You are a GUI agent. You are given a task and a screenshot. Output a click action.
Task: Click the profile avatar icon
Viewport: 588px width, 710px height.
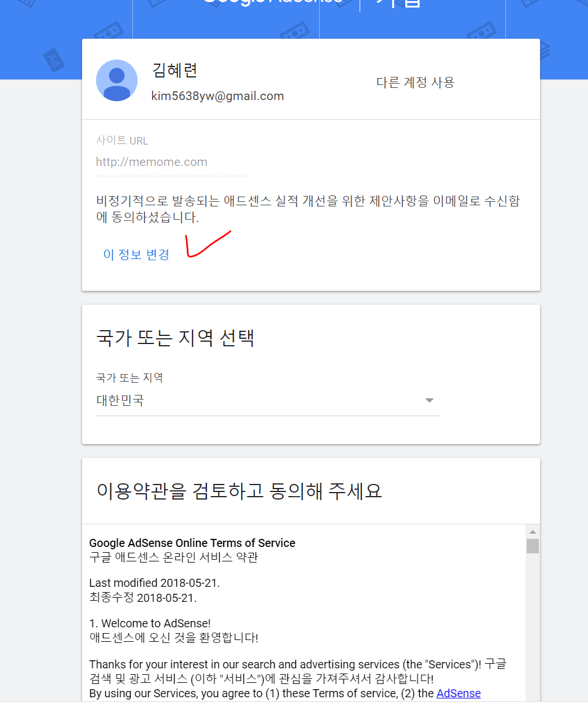pyautogui.click(x=117, y=80)
